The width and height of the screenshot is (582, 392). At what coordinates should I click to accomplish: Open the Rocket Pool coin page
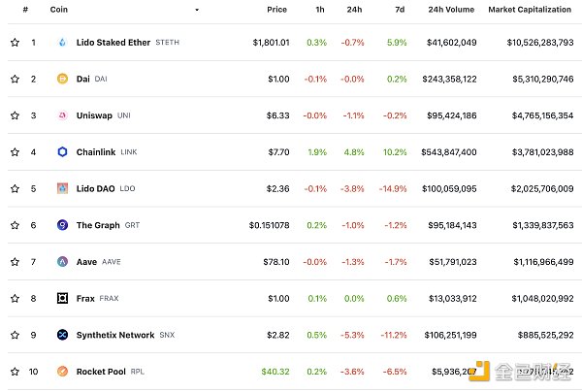click(102, 371)
